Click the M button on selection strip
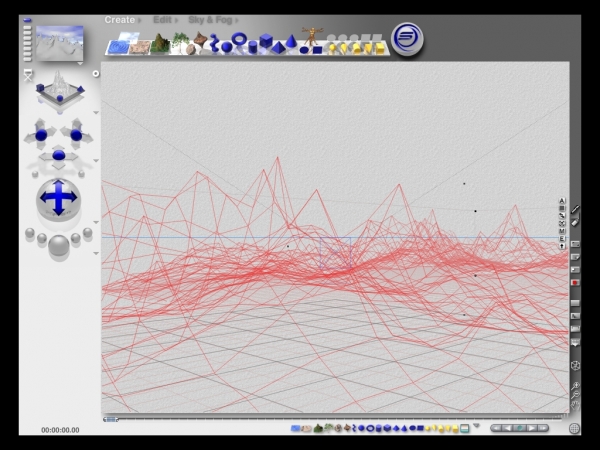Viewport: 600px width, 450px height. coord(562,231)
